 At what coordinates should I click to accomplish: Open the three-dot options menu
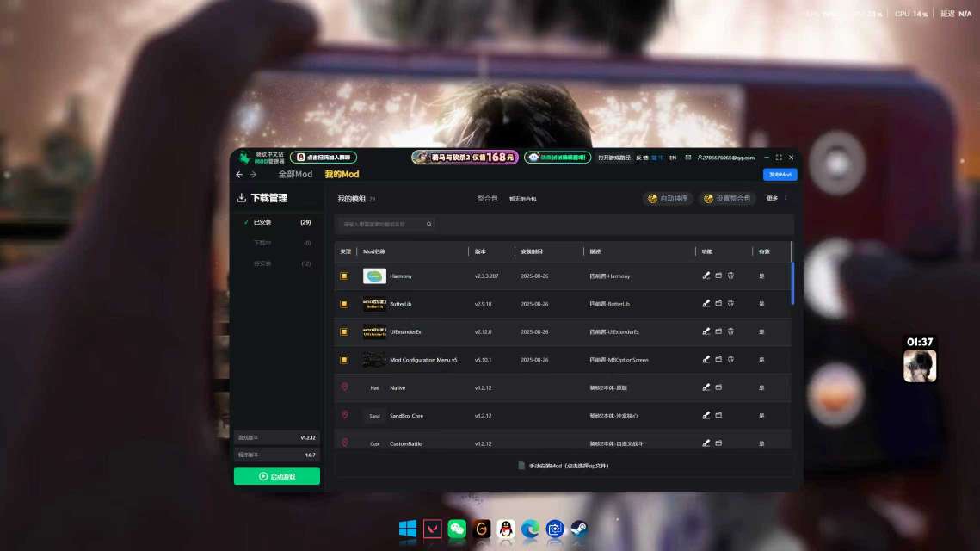click(x=786, y=198)
